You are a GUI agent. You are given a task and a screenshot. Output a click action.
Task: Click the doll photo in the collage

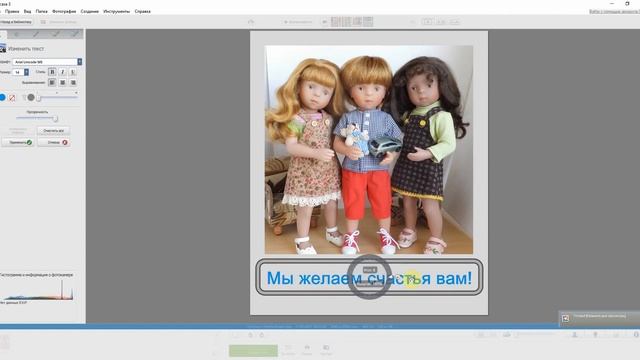(369, 149)
